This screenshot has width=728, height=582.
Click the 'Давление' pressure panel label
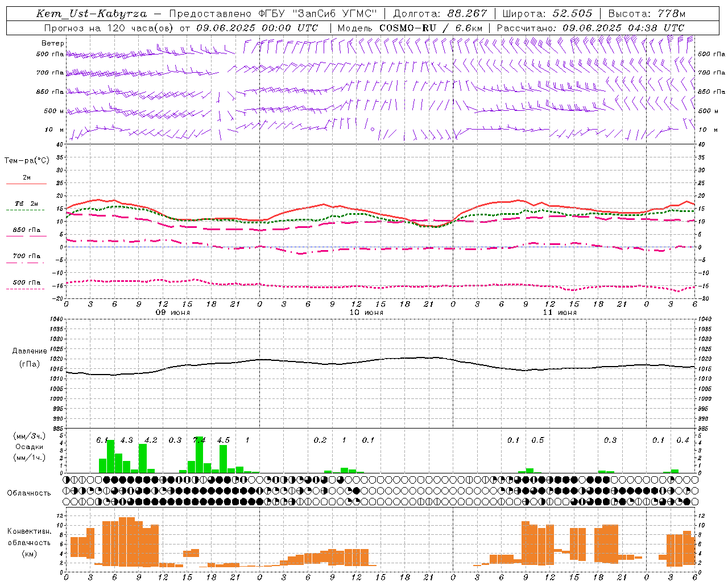30,351
